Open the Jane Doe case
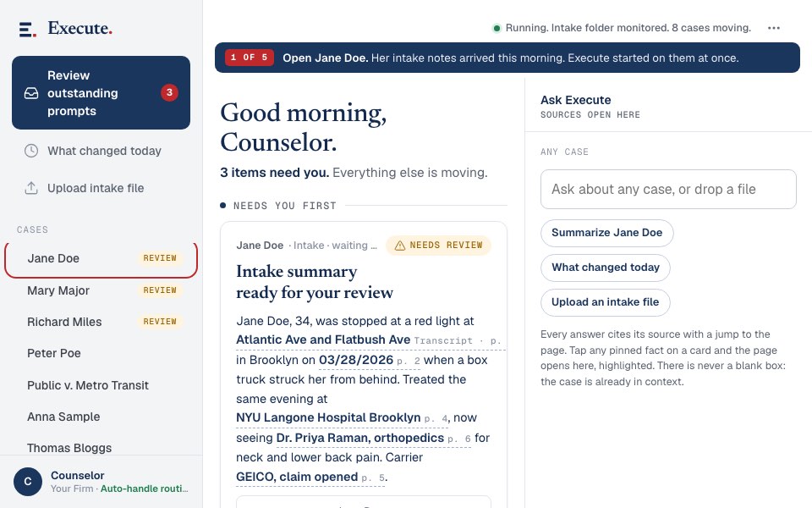812x508 pixels. [x=101, y=259]
